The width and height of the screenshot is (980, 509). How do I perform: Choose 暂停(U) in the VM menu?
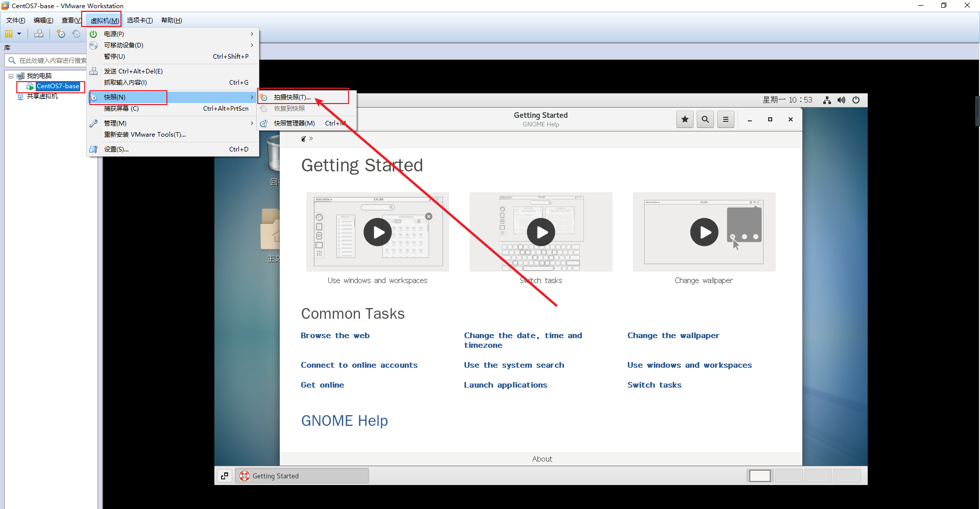173,56
